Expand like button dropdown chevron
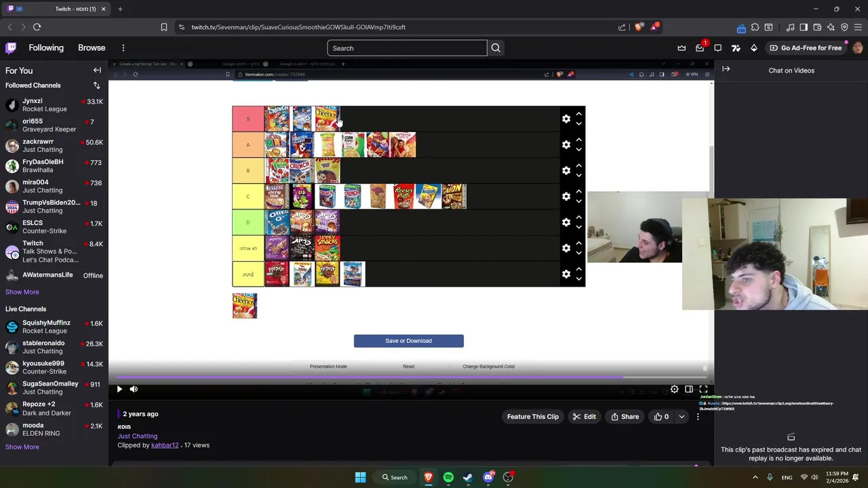868x488 pixels. point(682,417)
